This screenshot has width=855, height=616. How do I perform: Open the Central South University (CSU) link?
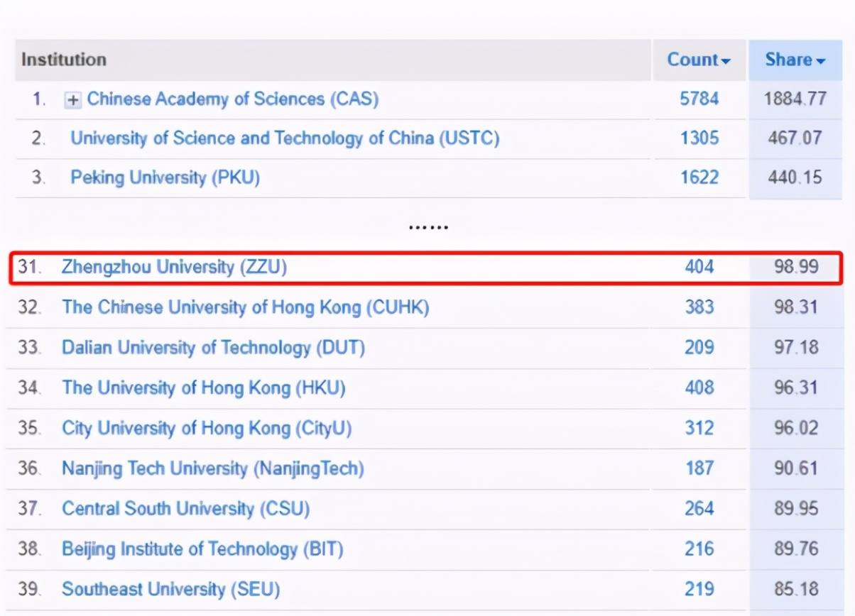[x=186, y=509]
